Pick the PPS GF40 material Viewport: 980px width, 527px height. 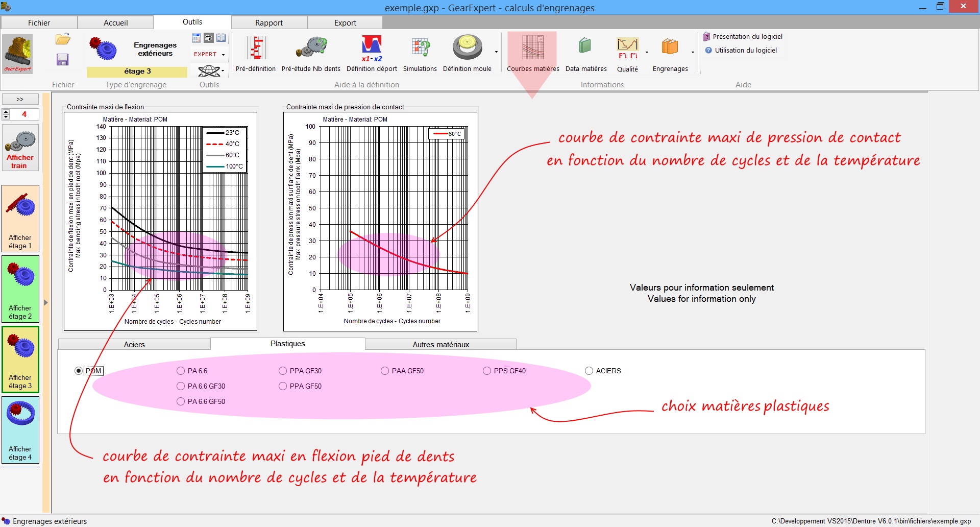pyautogui.click(x=487, y=371)
